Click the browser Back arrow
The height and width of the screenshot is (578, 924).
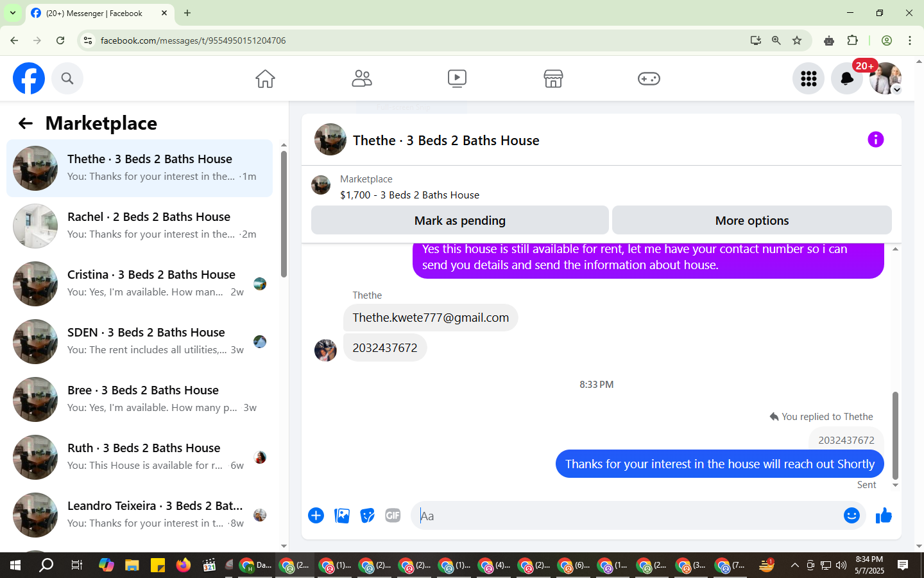pos(14,40)
